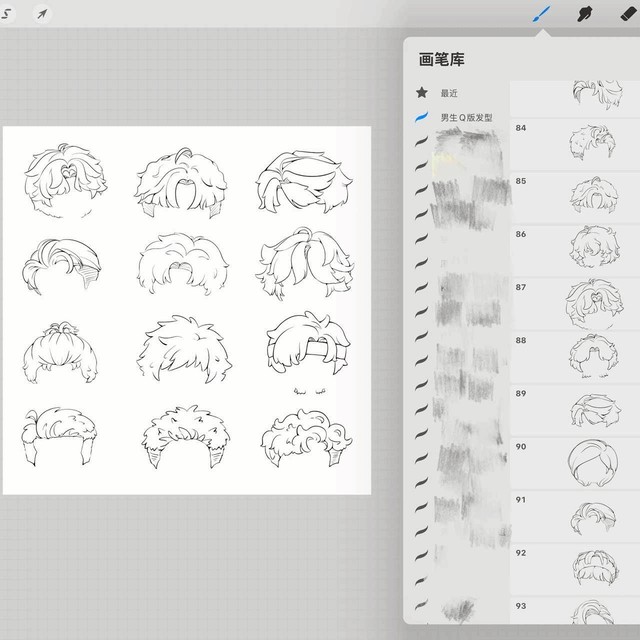Click the 画笔库 brush library title
640x640 pixels.
click(441, 60)
